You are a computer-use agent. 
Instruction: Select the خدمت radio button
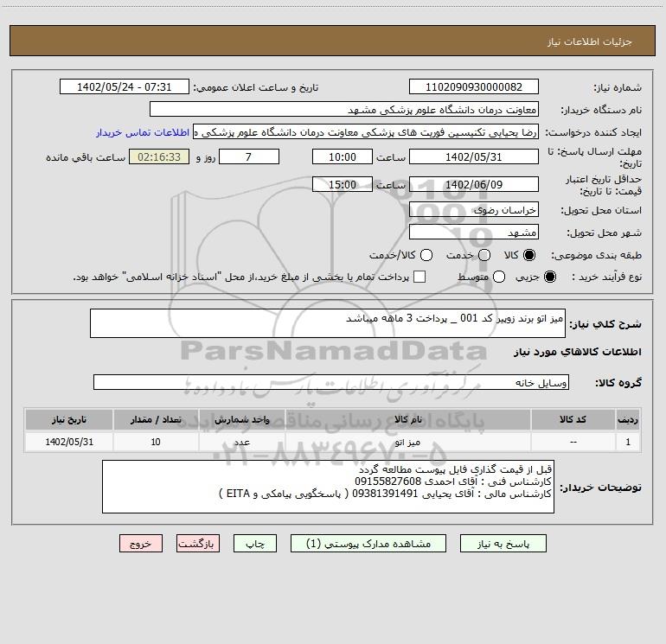484,255
